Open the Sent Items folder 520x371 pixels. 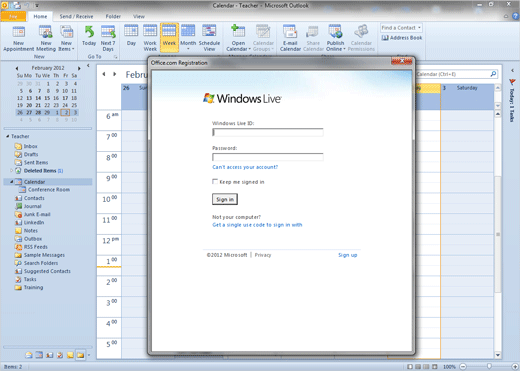tap(36, 163)
